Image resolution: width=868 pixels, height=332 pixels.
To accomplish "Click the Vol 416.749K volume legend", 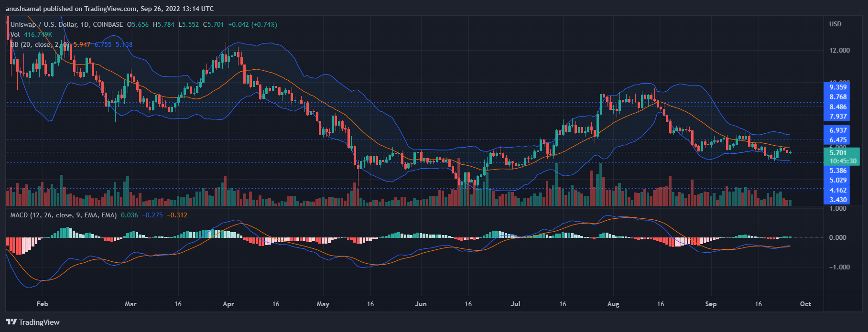I will tap(31, 34).
